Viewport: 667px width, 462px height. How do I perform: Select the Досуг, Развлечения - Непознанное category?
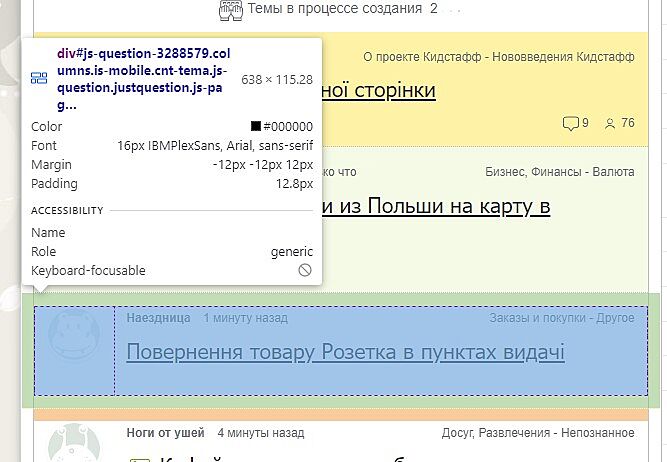pos(537,433)
